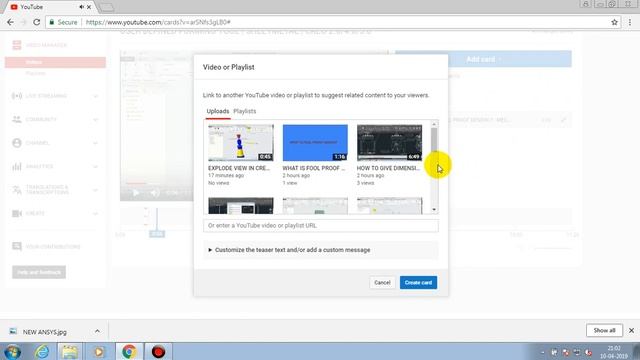The width and height of the screenshot is (640, 360).
Task: Close the downloads bar
Action: pyautogui.click(x=631, y=330)
